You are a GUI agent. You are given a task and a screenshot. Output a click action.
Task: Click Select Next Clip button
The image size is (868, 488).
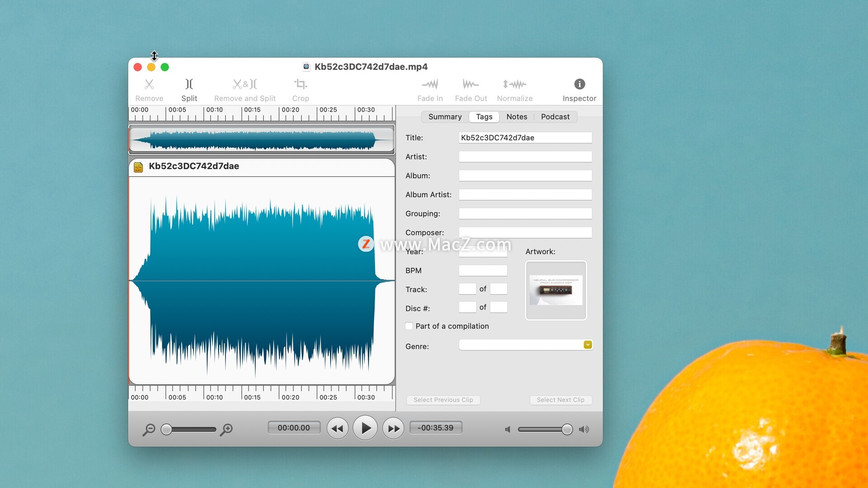(561, 400)
